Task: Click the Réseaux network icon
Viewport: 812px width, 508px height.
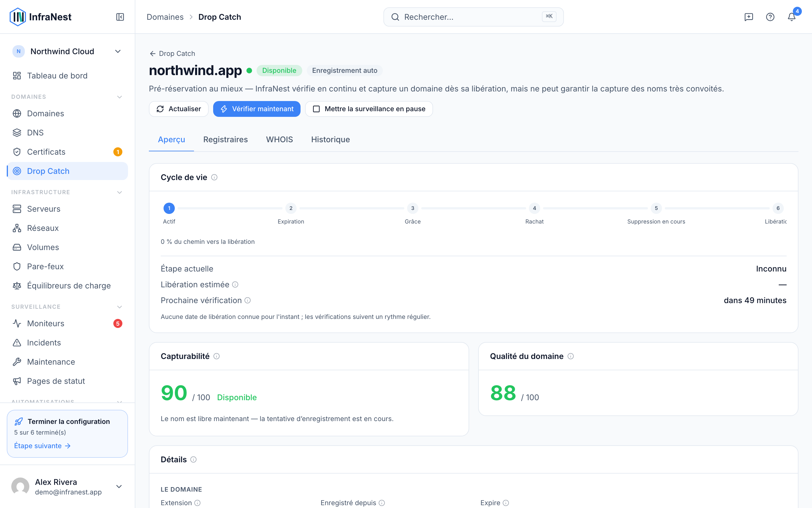Action: pos(17,228)
